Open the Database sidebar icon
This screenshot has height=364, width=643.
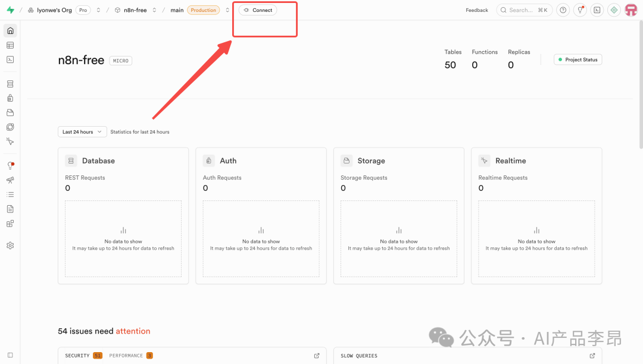[10, 84]
